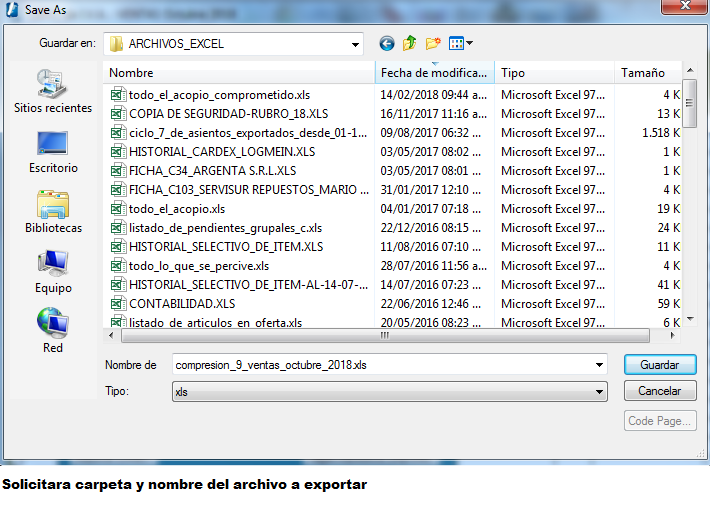Sort files by Nombre column

239,73
